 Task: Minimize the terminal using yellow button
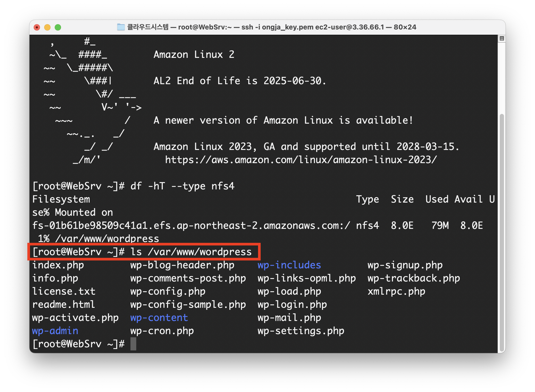point(47,27)
